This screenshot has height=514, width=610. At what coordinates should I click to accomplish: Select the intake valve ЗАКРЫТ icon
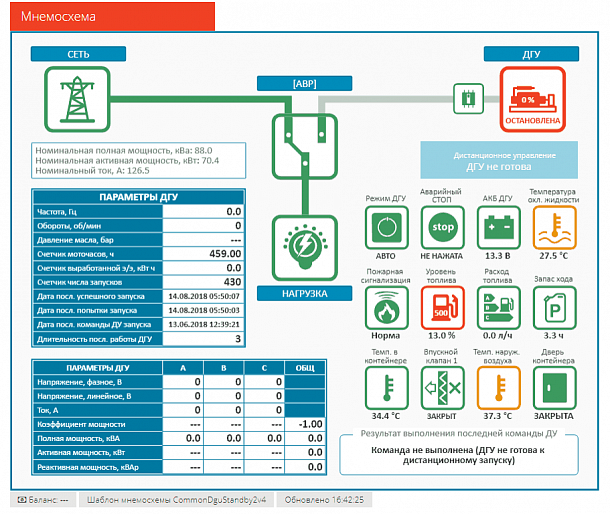(442, 388)
